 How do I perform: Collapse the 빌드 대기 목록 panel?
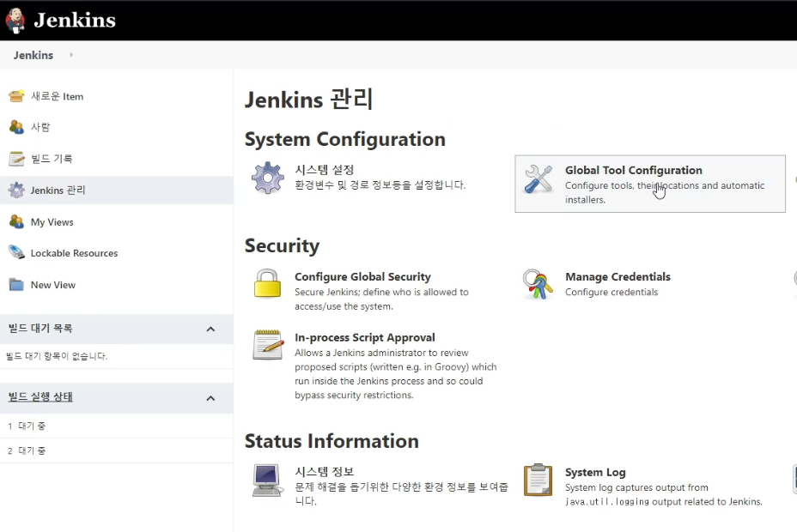(x=212, y=329)
